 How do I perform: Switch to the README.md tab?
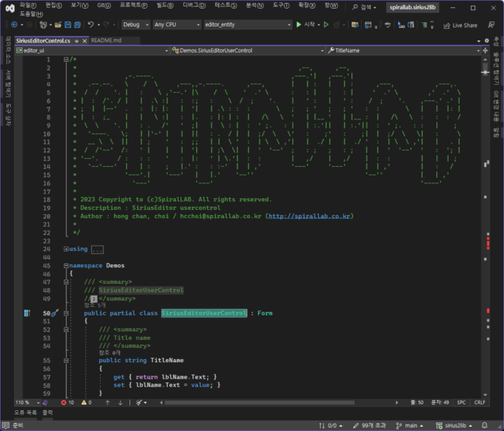pyautogui.click(x=106, y=40)
